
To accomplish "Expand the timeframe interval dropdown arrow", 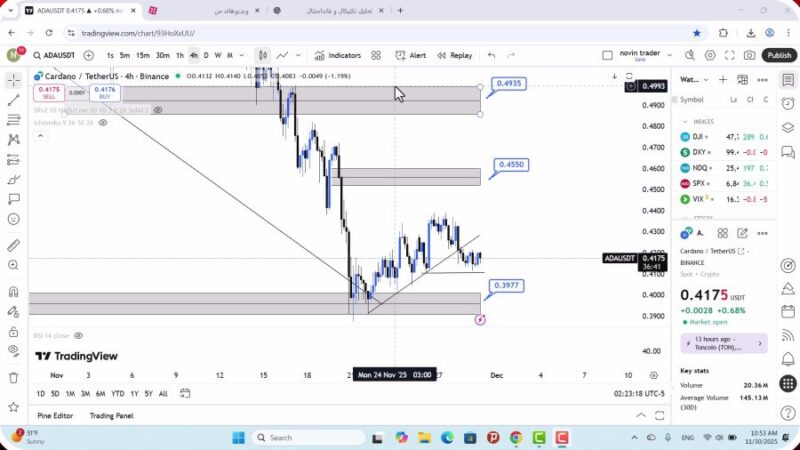I will tap(241, 56).
